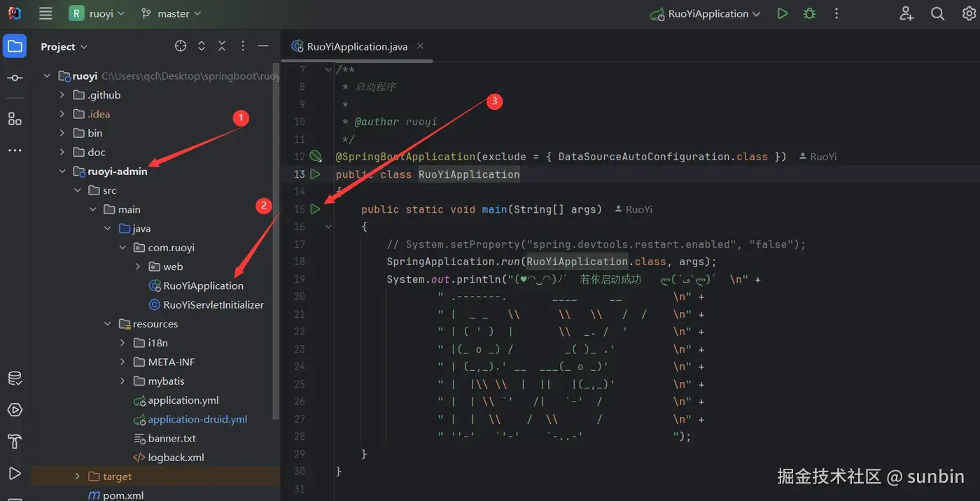Image resolution: width=980 pixels, height=501 pixels.
Task: Close the RuoYiApplication.java tab
Action: coord(420,46)
